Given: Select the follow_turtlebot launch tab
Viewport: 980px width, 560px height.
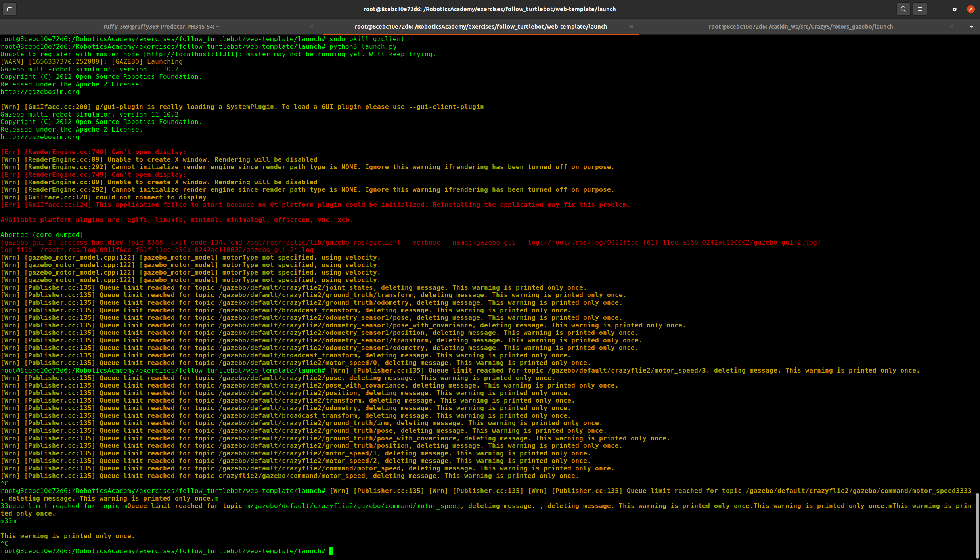Looking at the screenshot, I should (x=481, y=27).
